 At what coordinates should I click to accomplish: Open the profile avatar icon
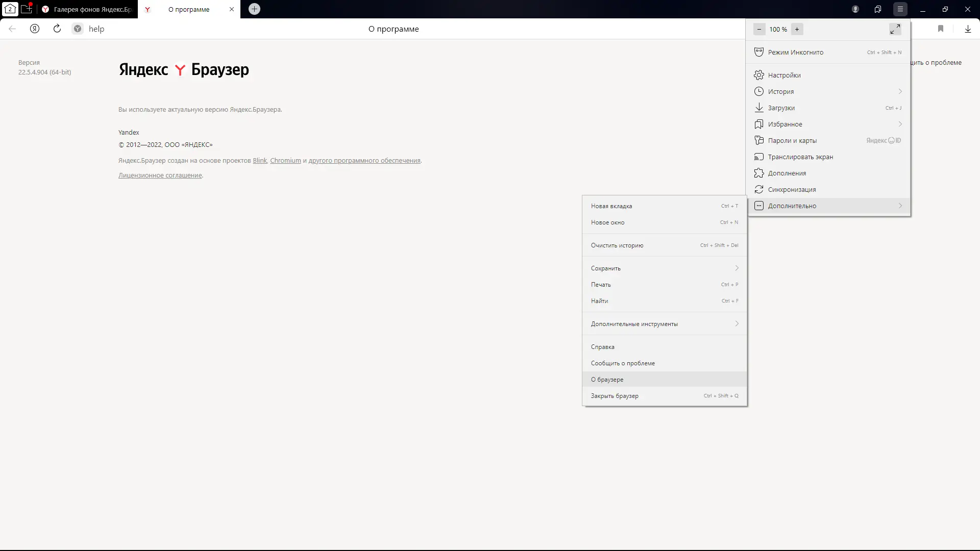(x=855, y=9)
